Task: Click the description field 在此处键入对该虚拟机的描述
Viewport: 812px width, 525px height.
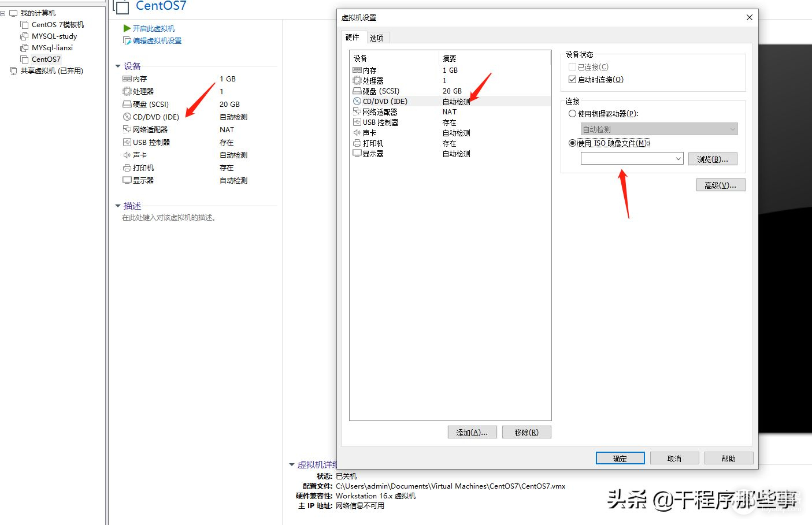Action: [x=169, y=218]
